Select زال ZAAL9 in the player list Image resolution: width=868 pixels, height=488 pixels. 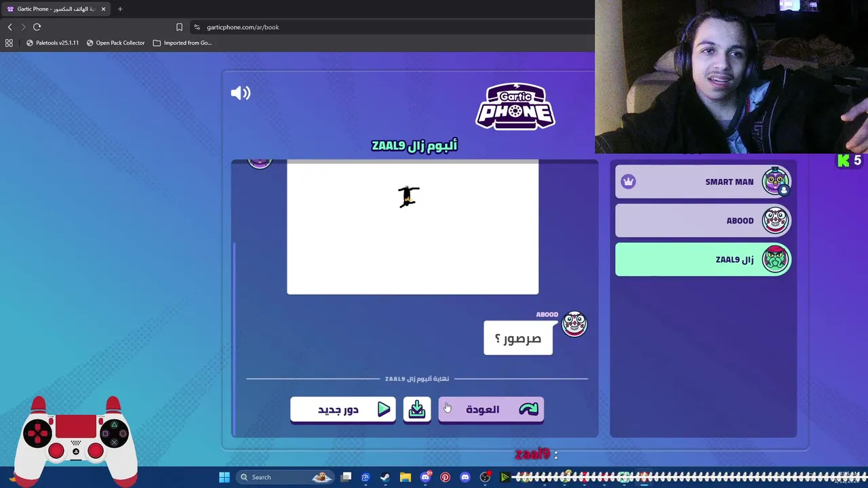tap(703, 260)
